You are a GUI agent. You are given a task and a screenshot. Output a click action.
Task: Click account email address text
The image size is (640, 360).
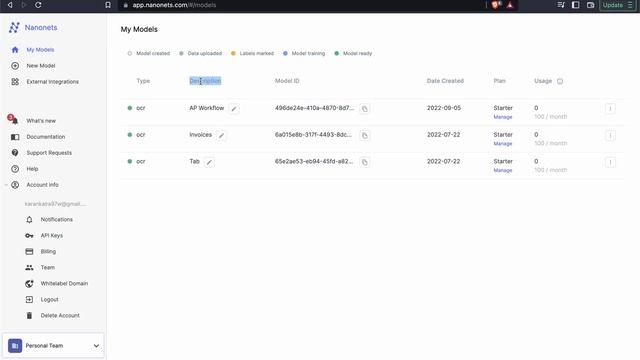click(x=56, y=204)
